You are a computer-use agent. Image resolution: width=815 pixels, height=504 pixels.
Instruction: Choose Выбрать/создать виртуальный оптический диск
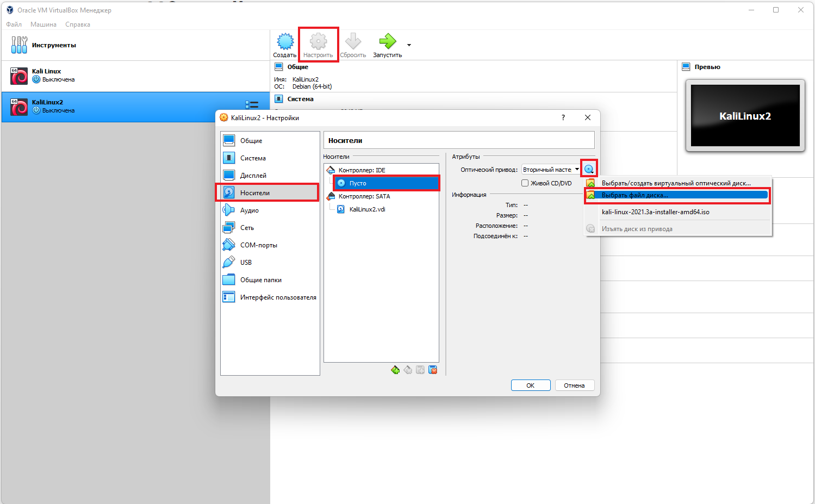[677, 183]
